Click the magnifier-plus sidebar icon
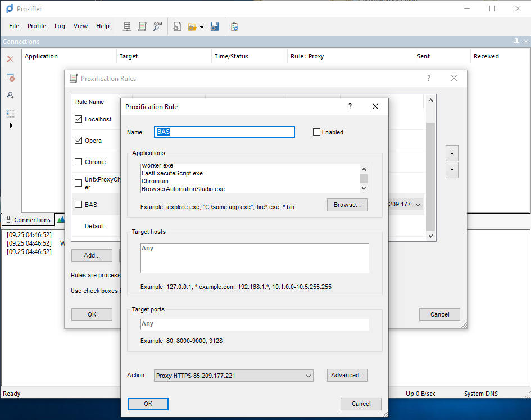 [x=11, y=95]
